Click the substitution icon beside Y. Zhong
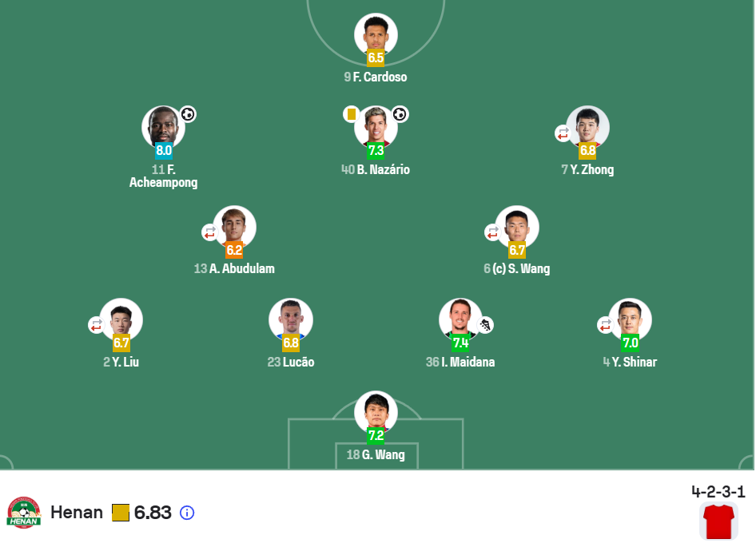Screen dimensions: 756x555 563,133
